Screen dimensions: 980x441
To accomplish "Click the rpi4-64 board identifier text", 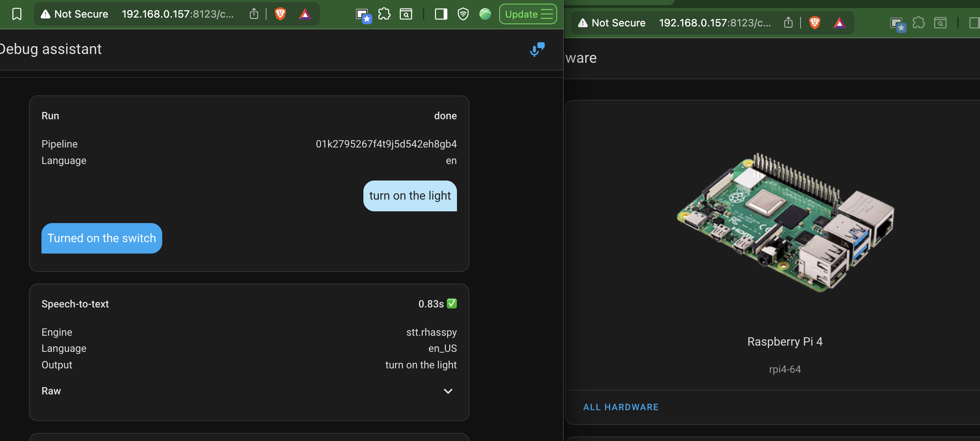I will tap(785, 369).
